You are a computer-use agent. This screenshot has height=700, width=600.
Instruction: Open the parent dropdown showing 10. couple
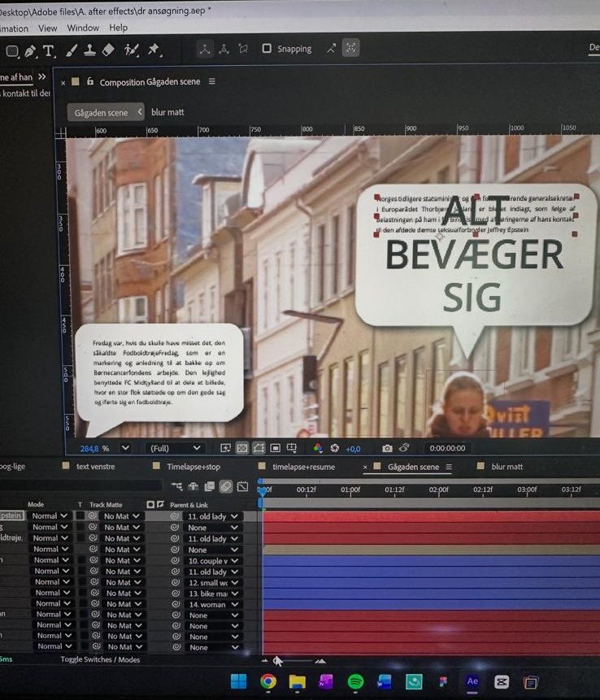[x=214, y=560]
